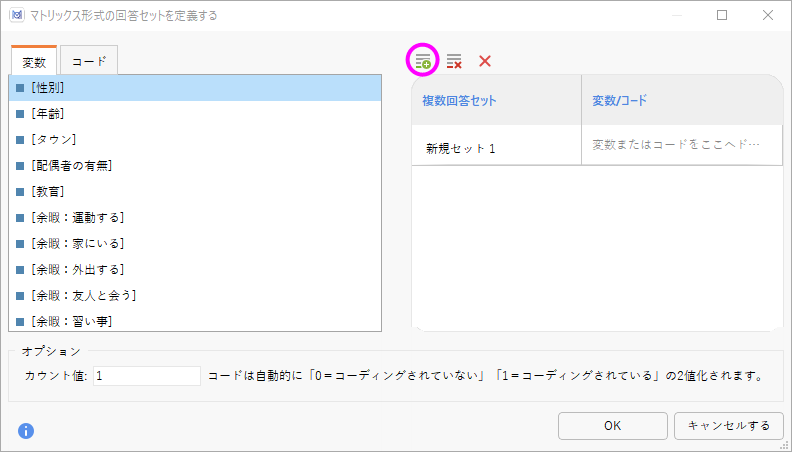Select the [年齢] variable in list
The width and height of the screenshot is (792, 452).
(x=195, y=114)
